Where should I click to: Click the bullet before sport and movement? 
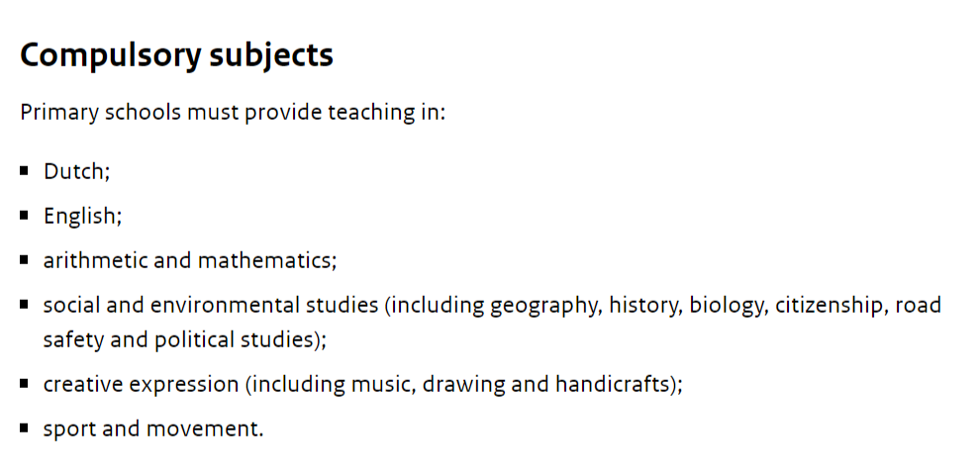tap(25, 427)
